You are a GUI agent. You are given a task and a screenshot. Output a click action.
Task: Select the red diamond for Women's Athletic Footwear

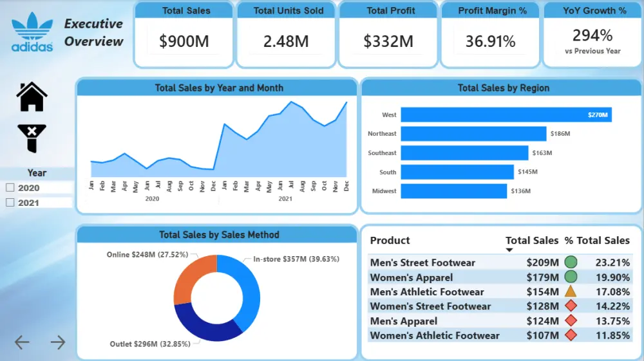coord(571,335)
